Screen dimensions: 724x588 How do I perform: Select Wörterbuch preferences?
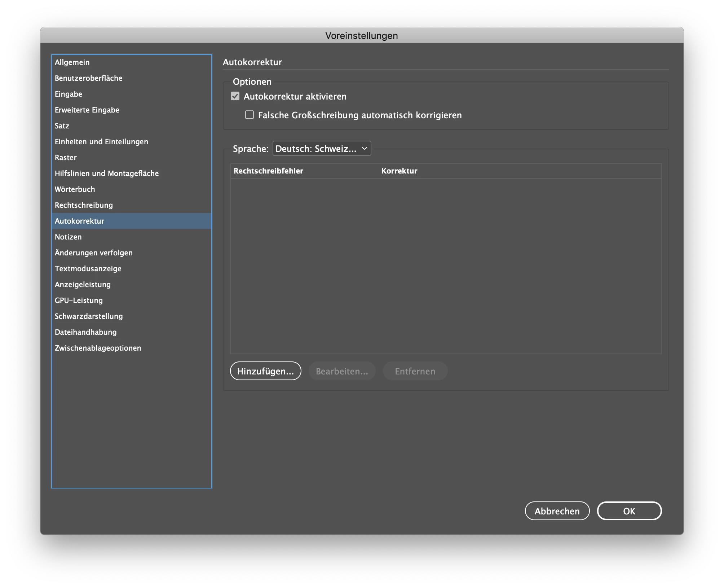click(75, 189)
